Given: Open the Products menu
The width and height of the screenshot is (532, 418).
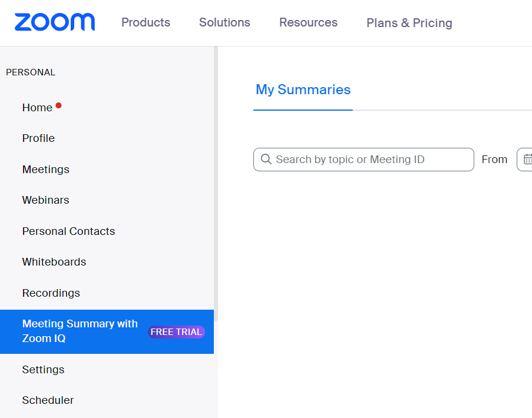Looking at the screenshot, I should (146, 23).
